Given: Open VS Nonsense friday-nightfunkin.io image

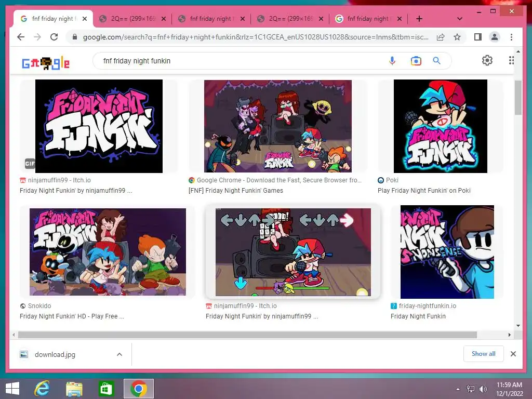Looking at the screenshot, I should [447, 252].
